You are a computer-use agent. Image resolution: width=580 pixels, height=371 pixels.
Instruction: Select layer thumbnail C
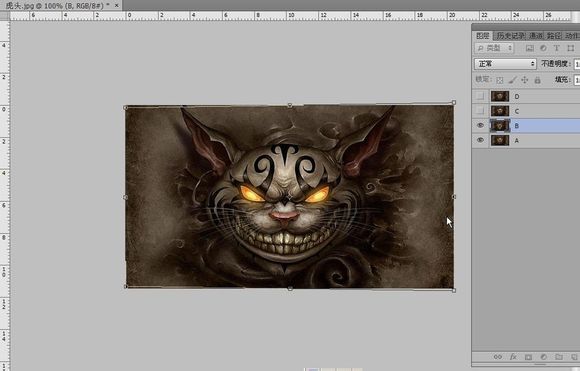pos(500,111)
